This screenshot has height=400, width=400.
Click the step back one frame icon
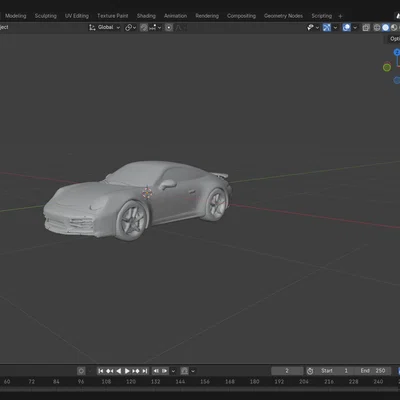pos(156,371)
